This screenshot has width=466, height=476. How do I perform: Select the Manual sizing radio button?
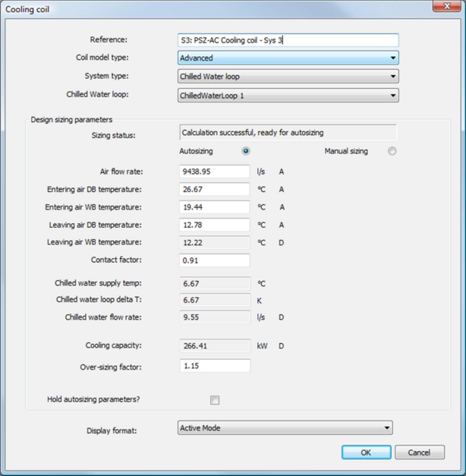(392, 151)
